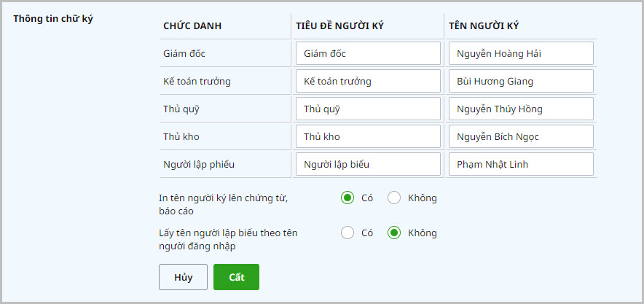Click the Kế toán trưởng signer title field
The image size is (644, 304).
pos(368,81)
